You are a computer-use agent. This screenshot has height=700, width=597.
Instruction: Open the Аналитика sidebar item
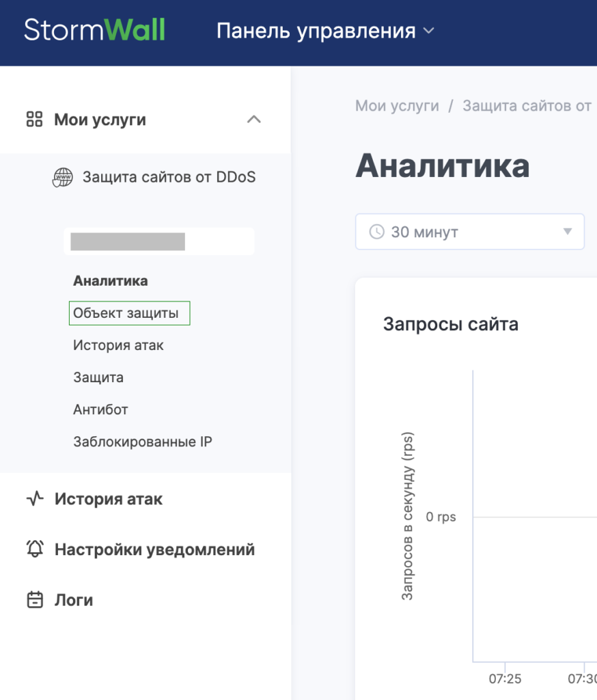110,281
